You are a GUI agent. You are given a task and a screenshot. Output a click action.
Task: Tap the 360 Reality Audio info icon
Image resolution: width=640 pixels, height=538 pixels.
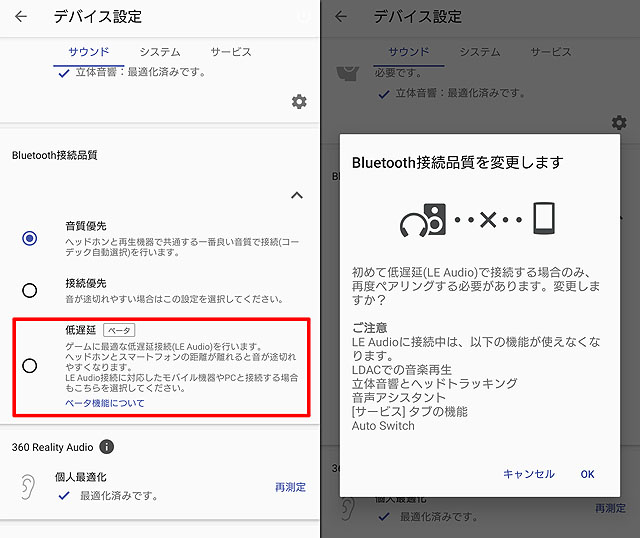pyautogui.click(x=107, y=447)
